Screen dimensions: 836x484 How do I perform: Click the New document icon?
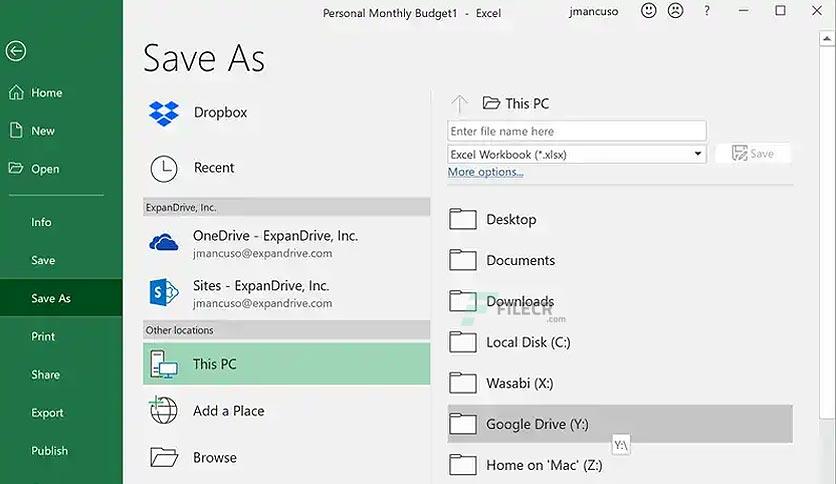coord(16,130)
